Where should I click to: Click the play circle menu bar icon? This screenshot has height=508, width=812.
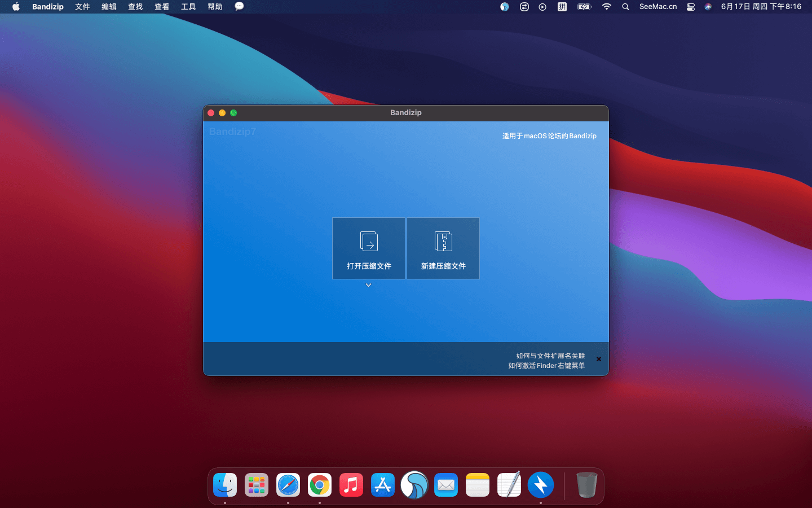(x=542, y=7)
